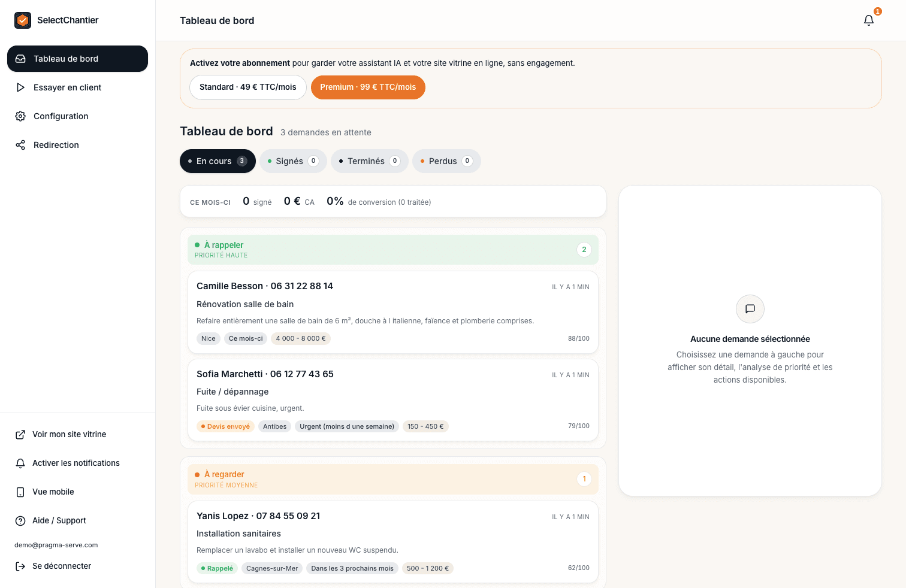Screen dimensions: 906x588
Task: Click the chat bubble icon in empty panel
Action: [750, 309]
